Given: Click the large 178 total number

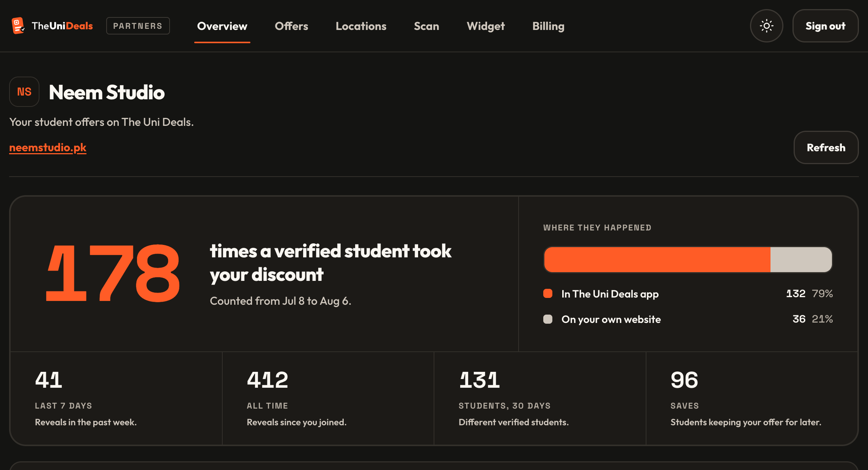Looking at the screenshot, I should [x=113, y=273].
